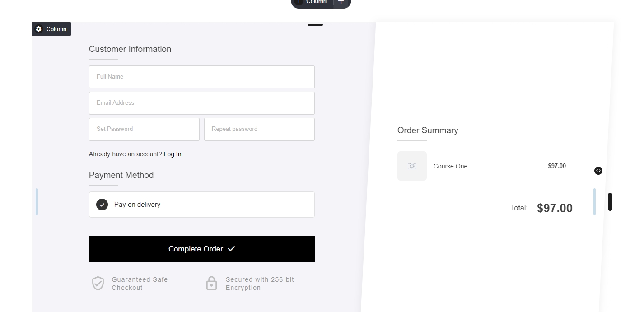Image resolution: width=644 pixels, height=312 pixels.
Task: Click the 256-bit Encryption padlock icon
Action: pos(211,284)
